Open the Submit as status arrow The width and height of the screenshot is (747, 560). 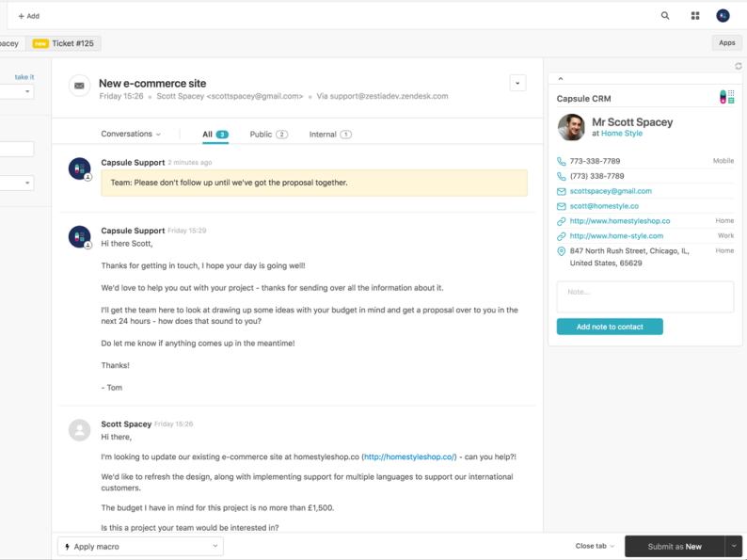tap(735, 546)
